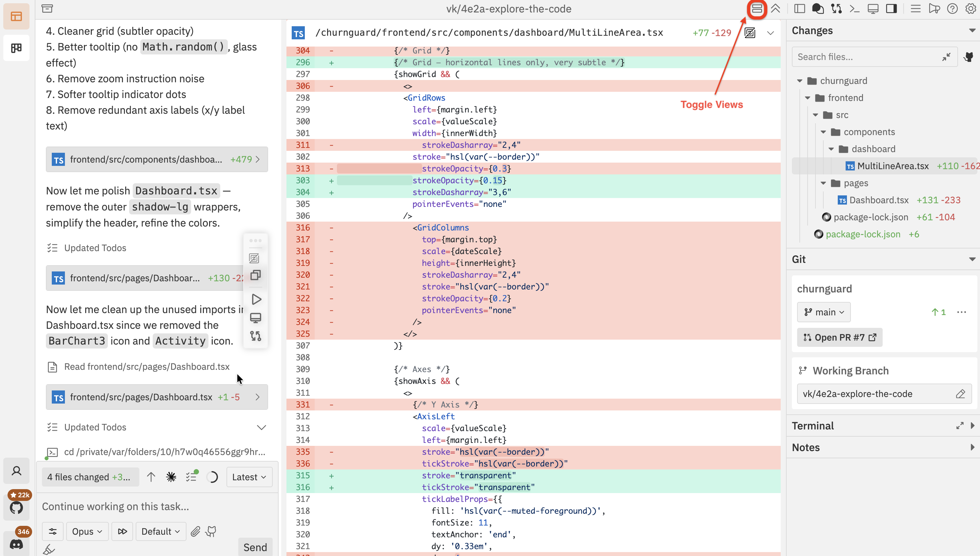Open Help via the question mark icon
980x556 pixels.
tap(952, 9)
